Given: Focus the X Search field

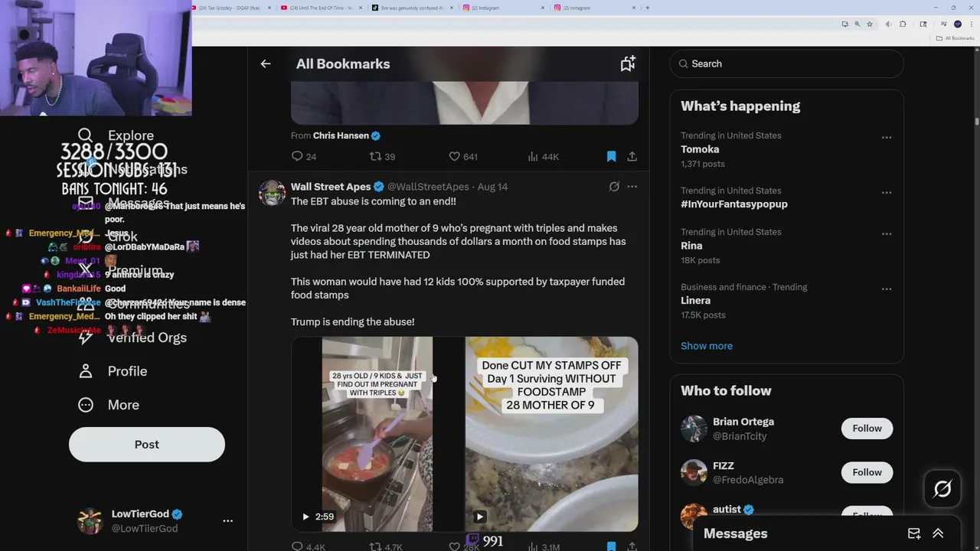Looking at the screenshot, I should pos(786,64).
